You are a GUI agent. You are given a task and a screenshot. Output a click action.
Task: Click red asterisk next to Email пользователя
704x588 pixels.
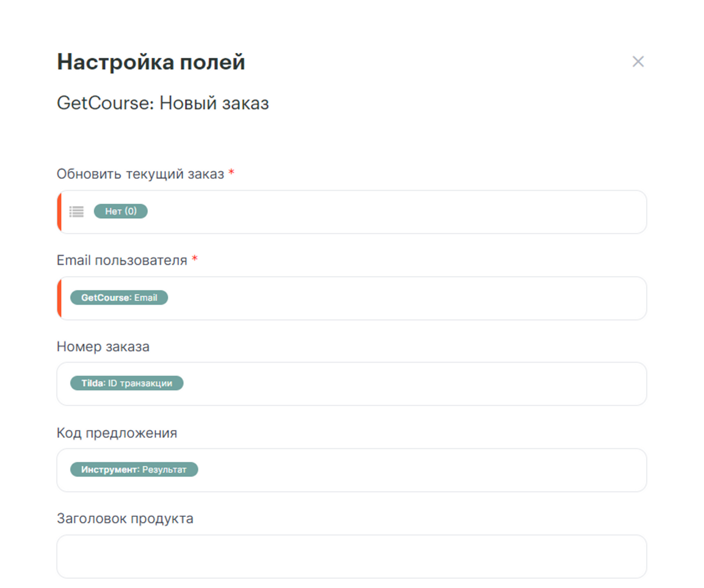(x=194, y=259)
